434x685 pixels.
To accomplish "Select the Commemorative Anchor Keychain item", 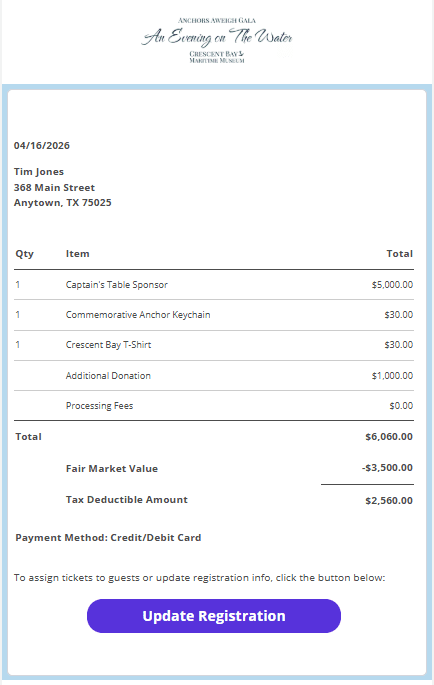I will pyautogui.click(x=138, y=315).
